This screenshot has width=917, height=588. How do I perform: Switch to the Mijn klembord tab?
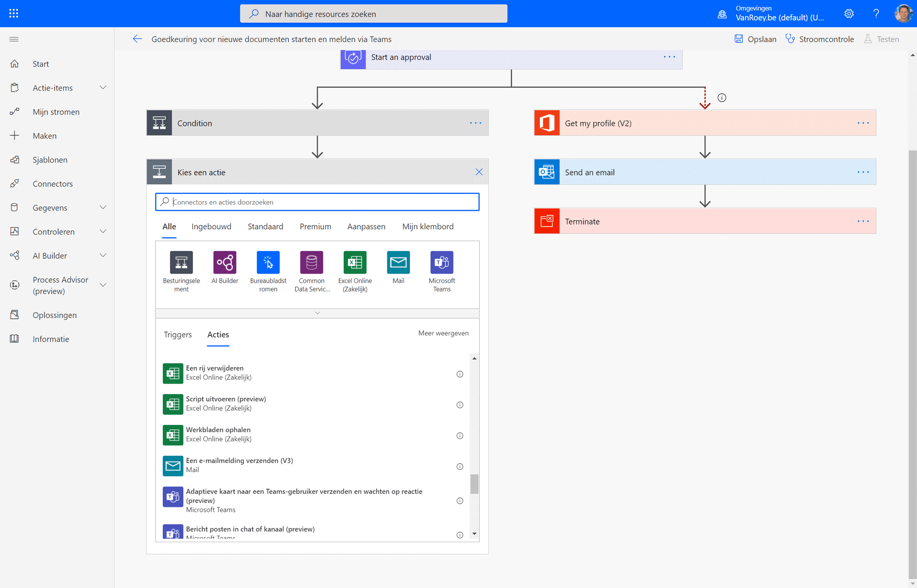[428, 226]
